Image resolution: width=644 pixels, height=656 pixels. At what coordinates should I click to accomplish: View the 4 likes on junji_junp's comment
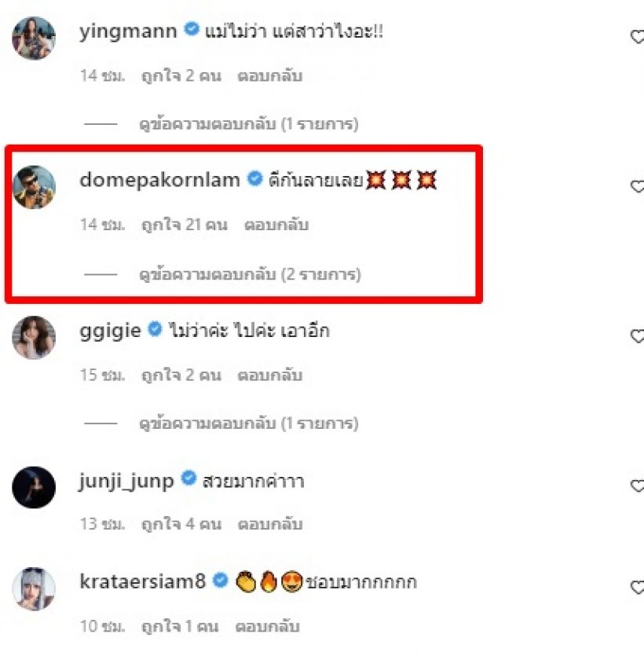(181, 524)
